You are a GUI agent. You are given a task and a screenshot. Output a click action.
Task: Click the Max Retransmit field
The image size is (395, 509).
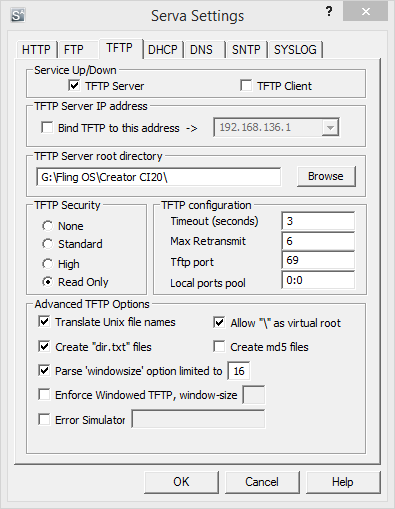[318, 241]
